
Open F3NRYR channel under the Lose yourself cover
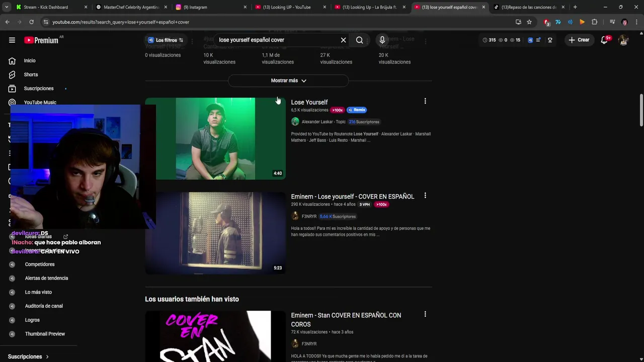(x=309, y=216)
